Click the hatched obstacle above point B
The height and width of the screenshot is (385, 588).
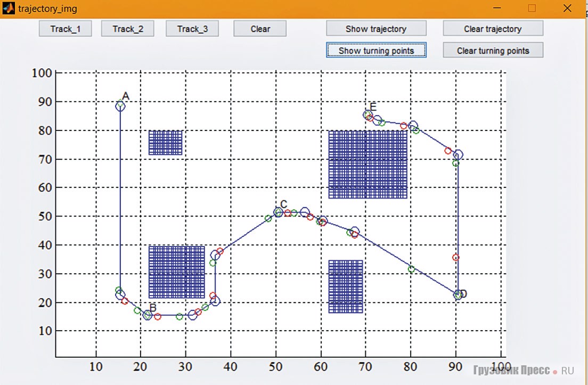point(176,272)
